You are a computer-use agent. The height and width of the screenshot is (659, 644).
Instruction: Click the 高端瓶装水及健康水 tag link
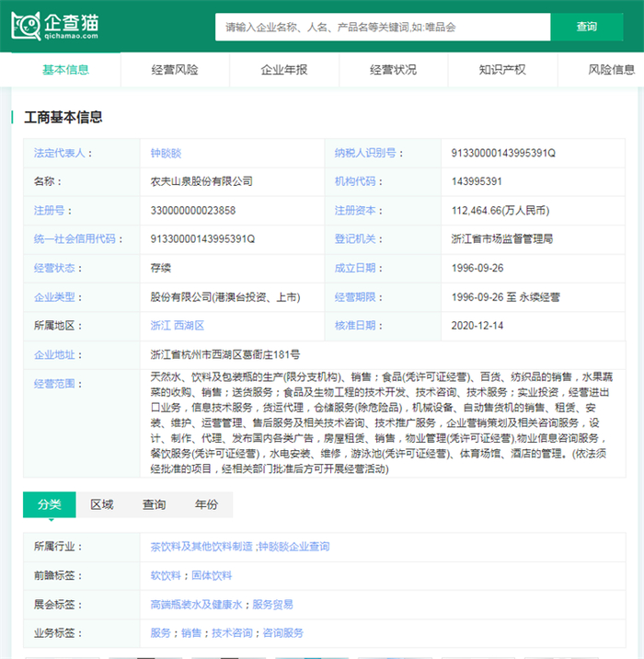pyautogui.click(x=196, y=605)
